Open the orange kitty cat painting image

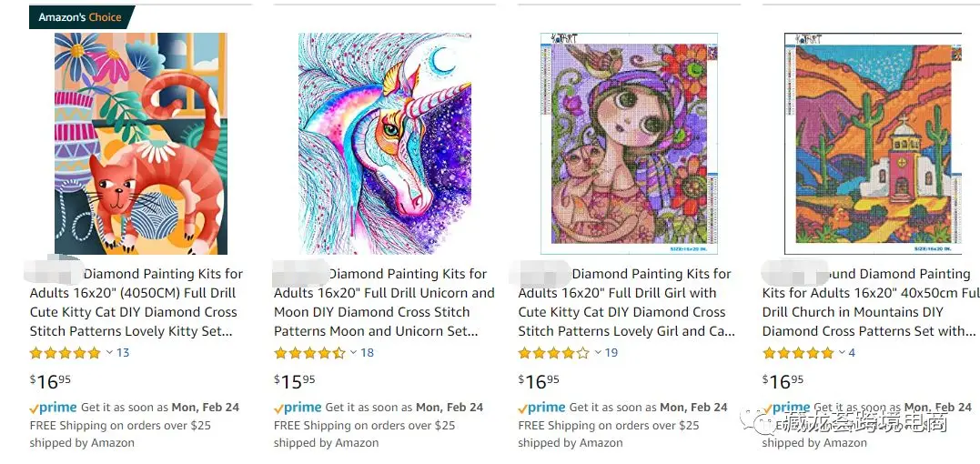140,144
